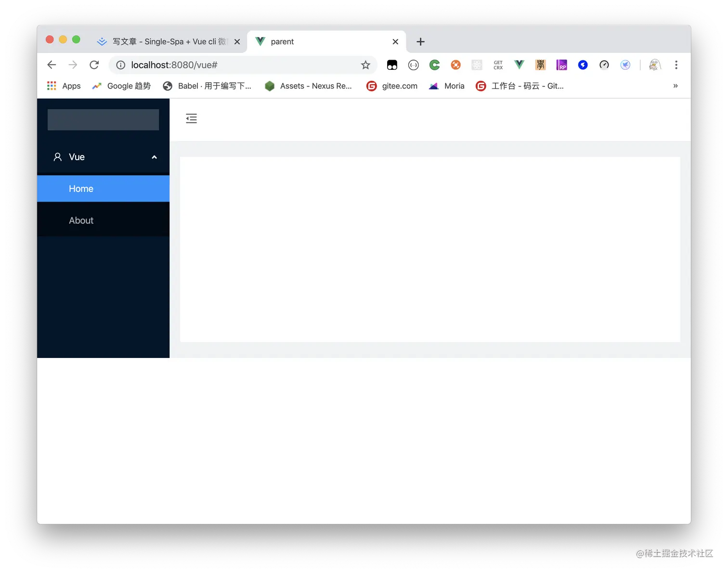Select the Home menu item

coord(103,189)
